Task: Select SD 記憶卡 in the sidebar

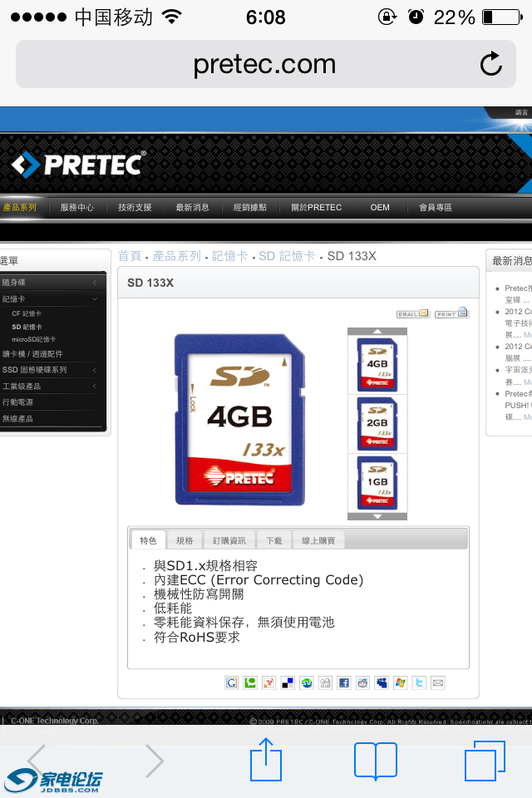Action: pos(27,327)
